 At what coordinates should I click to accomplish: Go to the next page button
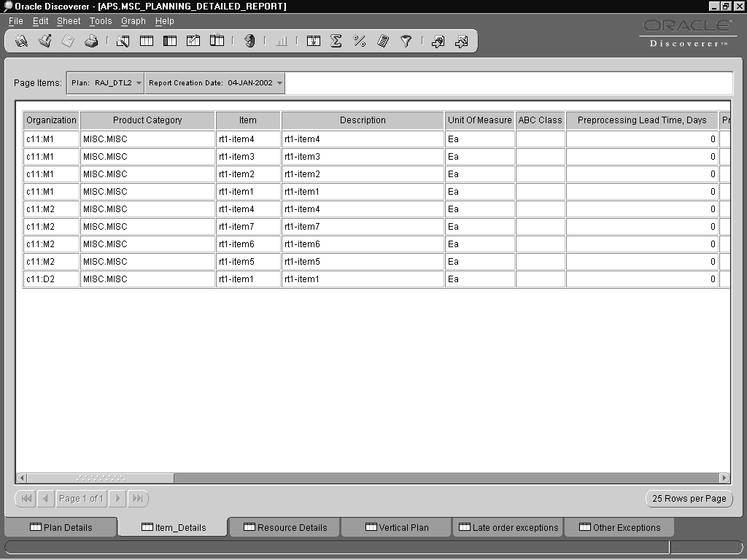(x=117, y=499)
